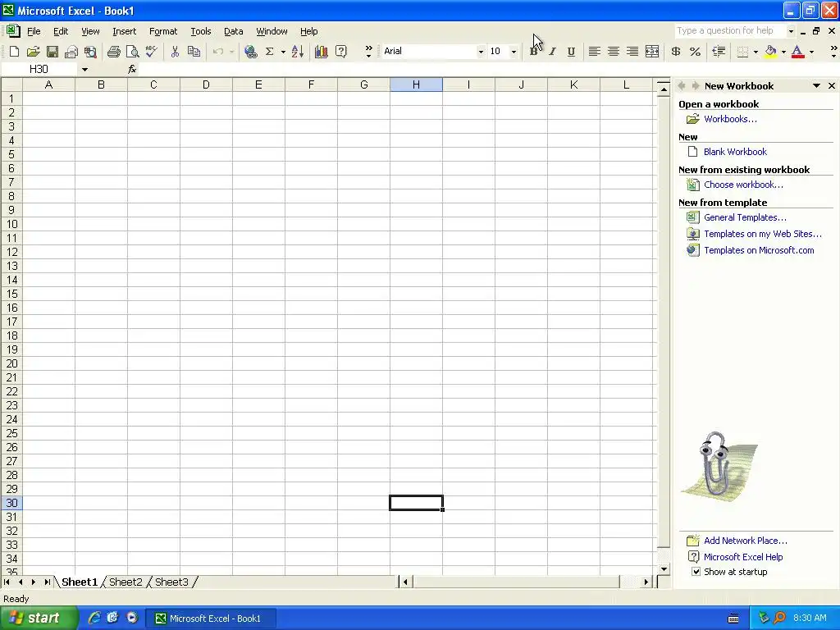Click Add Network Place... link
Image resolution: width=840 pixels, height=630 pixels.
click(x=745, y=541)
